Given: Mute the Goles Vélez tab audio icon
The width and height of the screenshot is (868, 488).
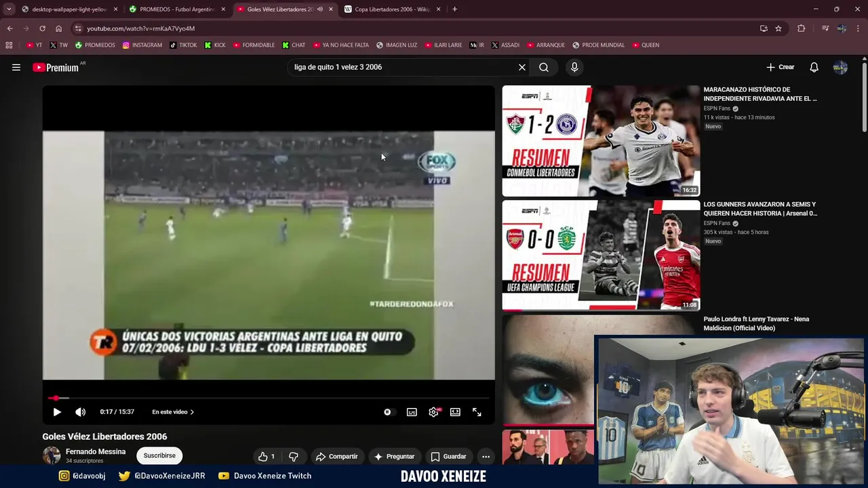Looking at the screenshot, I should tap(320, 9).
